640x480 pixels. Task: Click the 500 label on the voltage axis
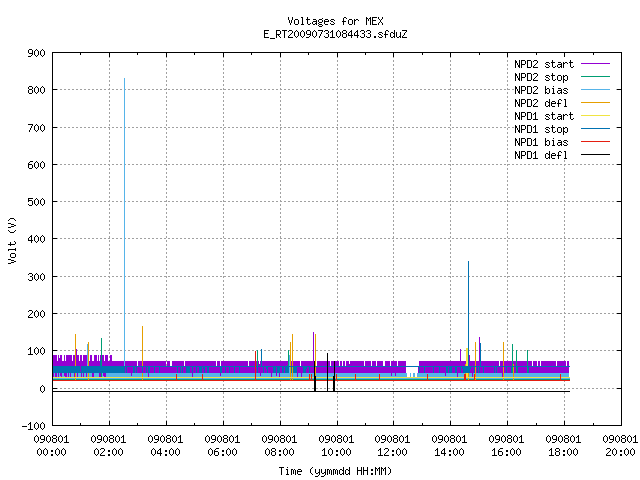point(36,202)
